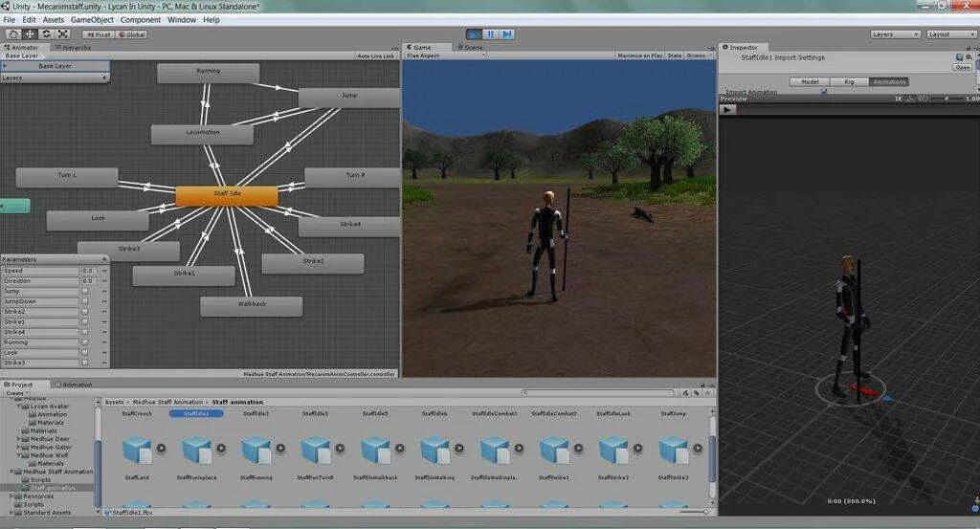Viewport: 980px width, 529px height.
Task: Click the Inspector prefab cube icon
Action: point(959,56)
